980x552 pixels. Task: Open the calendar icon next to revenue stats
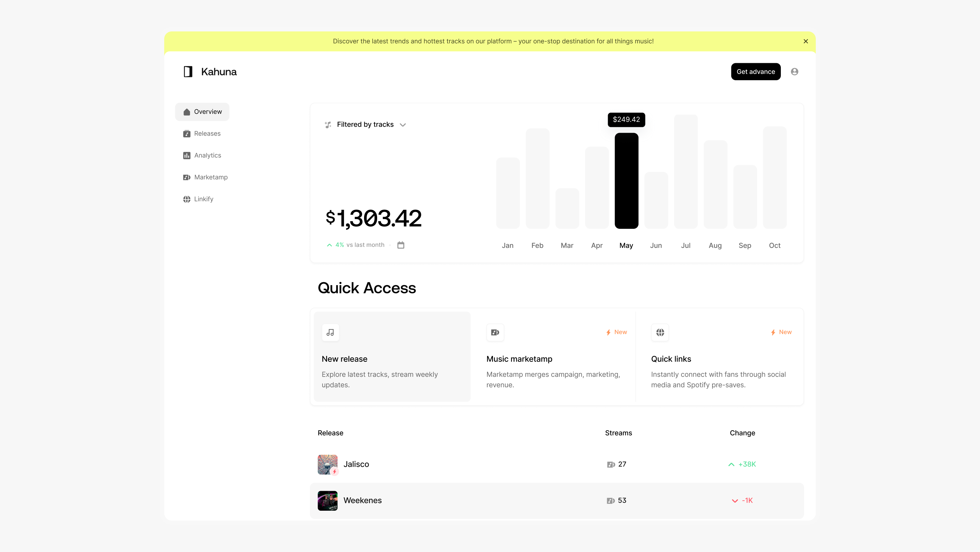tap(401, 245)
